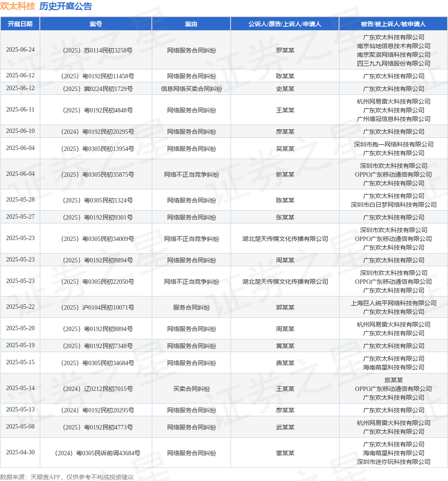Click the date cell 2025-05-14
Screen dimensions: 448x481
20,388
